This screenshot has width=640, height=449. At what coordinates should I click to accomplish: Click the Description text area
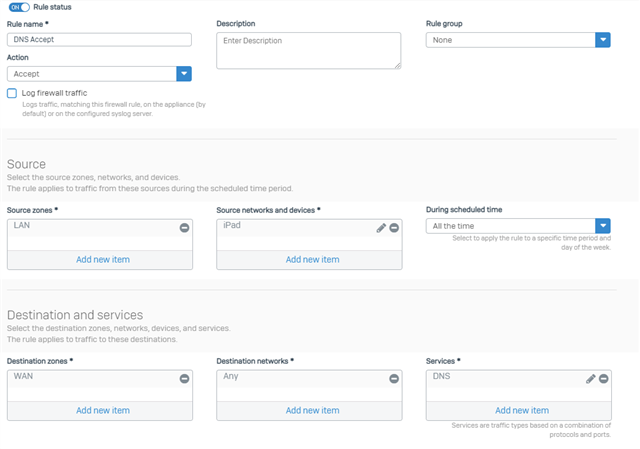click(309, 51)
